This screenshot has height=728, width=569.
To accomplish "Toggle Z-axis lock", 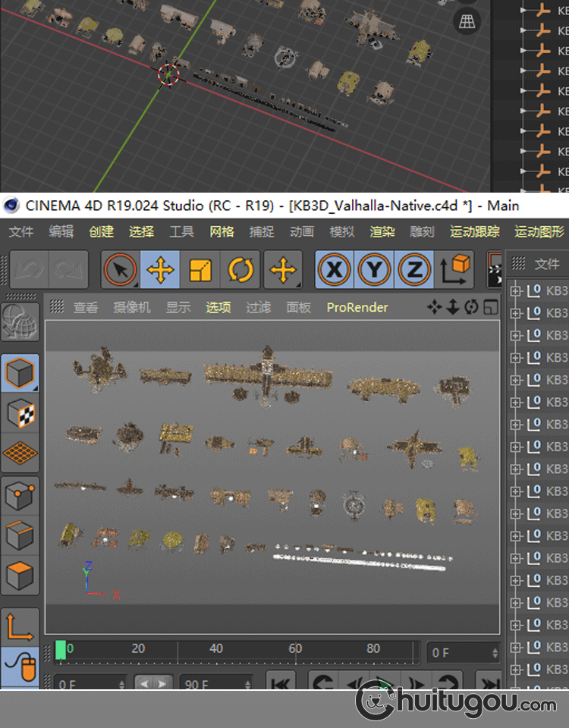I will click(x=414, y=270).
